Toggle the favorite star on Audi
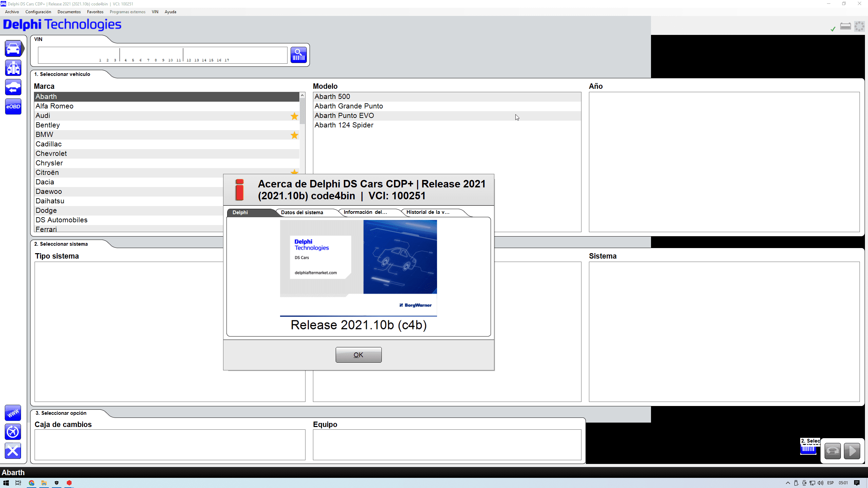Viewport: 868px width, 488px height. (294, 116)
